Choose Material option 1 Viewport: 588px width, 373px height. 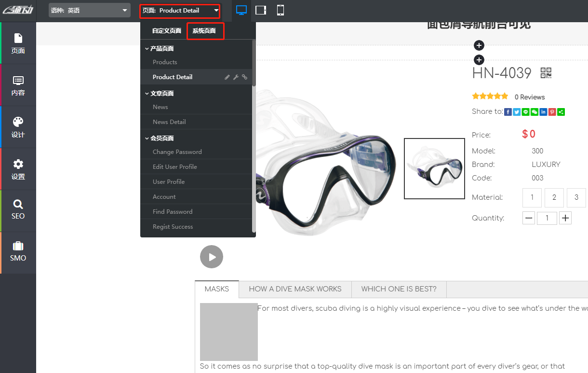coord(532,197)
